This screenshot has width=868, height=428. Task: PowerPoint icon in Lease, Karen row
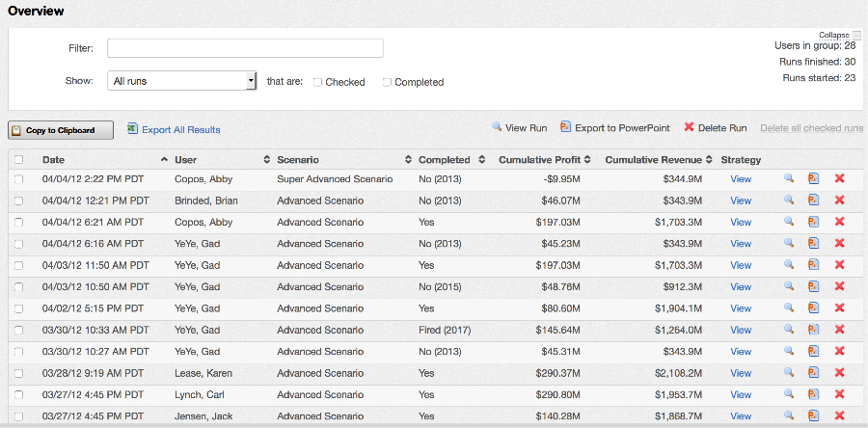(x=813, y=372)
